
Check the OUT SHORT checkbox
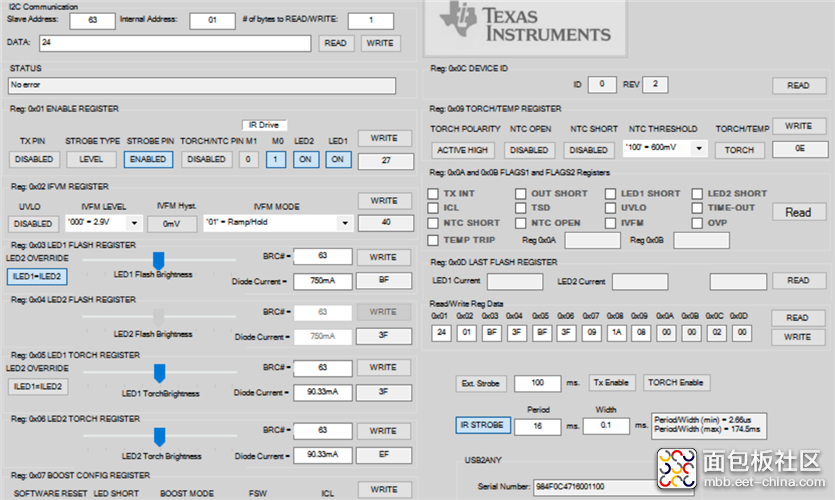click(521, 193)
